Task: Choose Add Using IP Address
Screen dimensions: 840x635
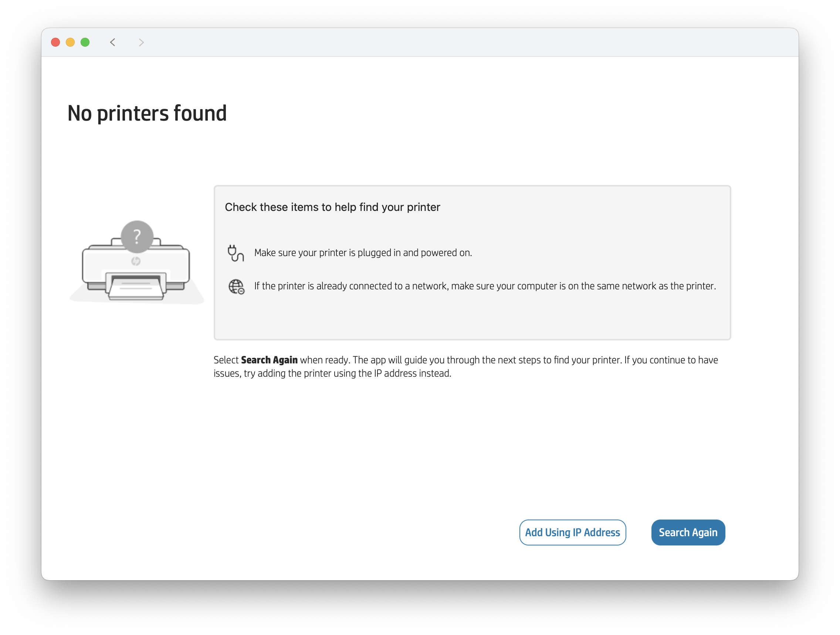Action: [x=572, y=532]
